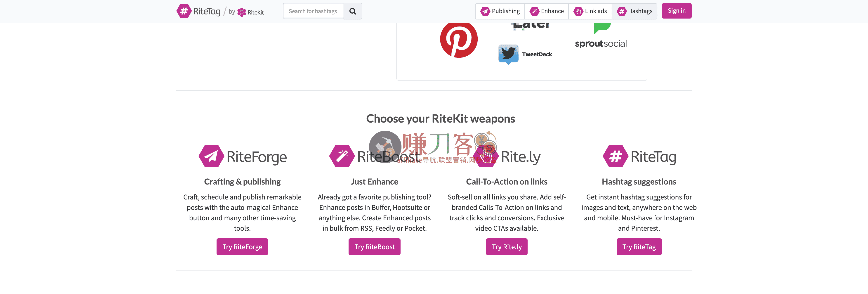Switch to the Link ads tab
This screenshot has height=294, width=868.
[x=590, y=11]
